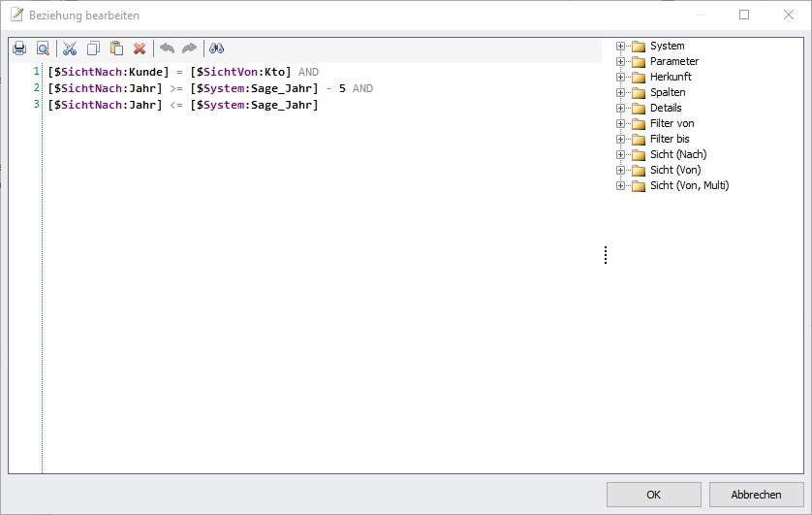Maximize the Beziehung bearbeiten dialog
The image size is (812, 515).
point(744,15)
